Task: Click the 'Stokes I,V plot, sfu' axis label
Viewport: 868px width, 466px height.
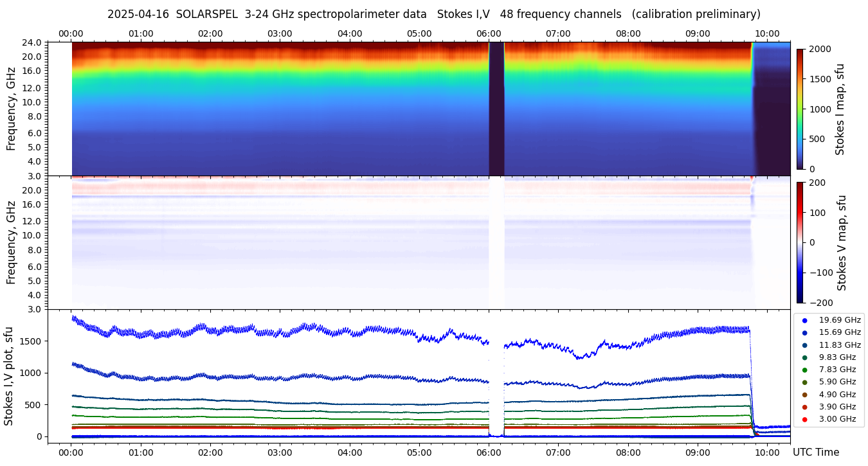Action: (x=9, y=376)
